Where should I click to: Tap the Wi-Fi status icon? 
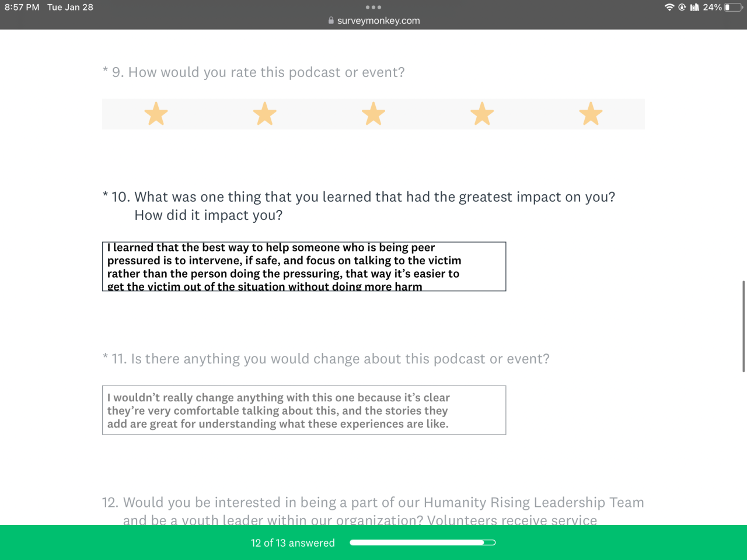tap(669, 8)
